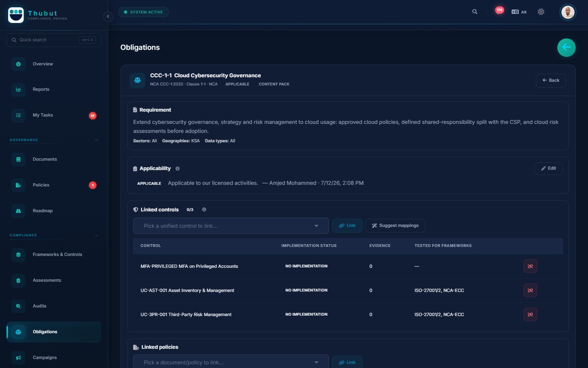Click the info icon beside Applicability

[178, 169]
